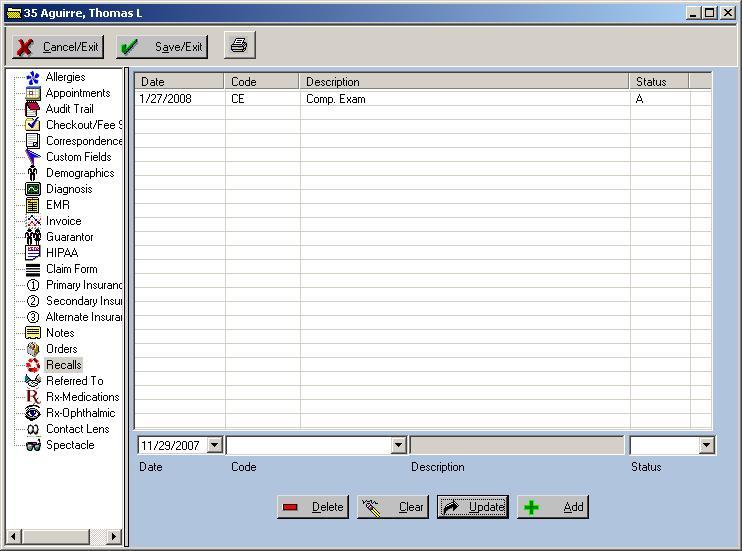The image size is (742, 551).
Task: Click the printer icon in the toolbar
Action: [239, 46]
